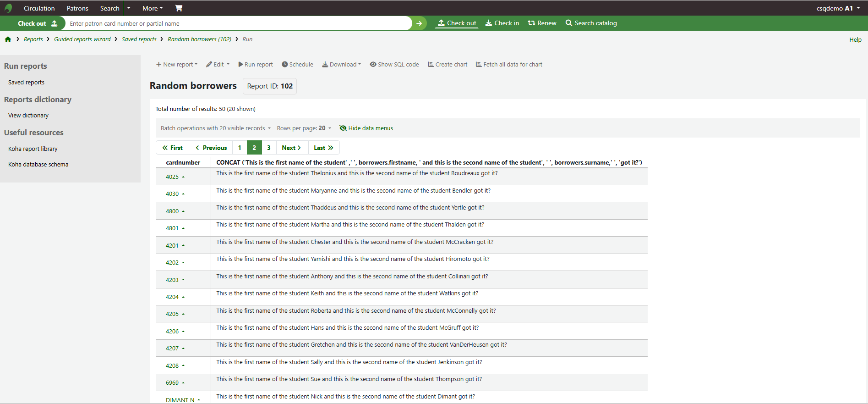Click the Schedule button
Image resolution: width=868 pixels, height=404 pixels.
(x=298, y=65)
